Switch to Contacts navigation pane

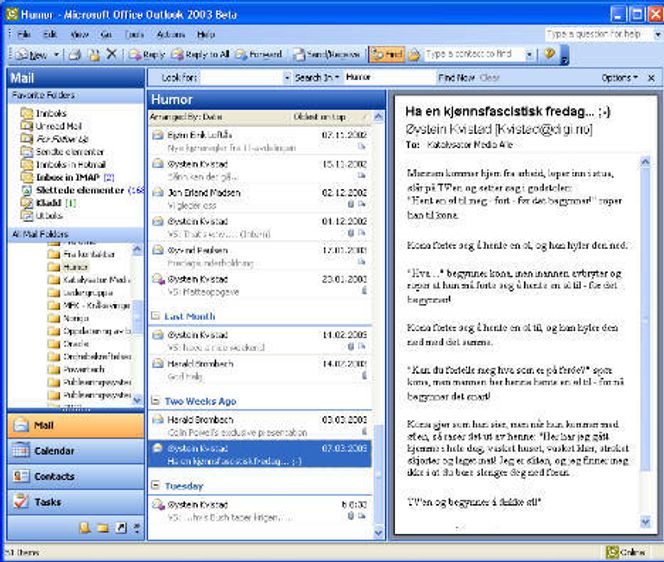tap(76, 476)
